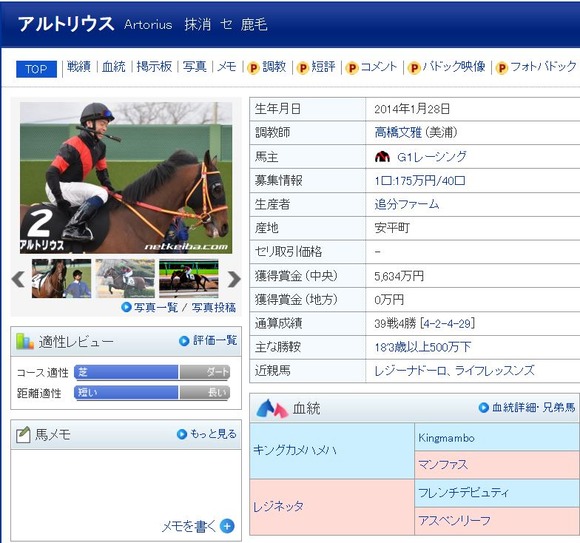The height and width of the screenshot is (543, 580).
Task: Open trainer 高橋文雅 link
Action: point(398,132)
